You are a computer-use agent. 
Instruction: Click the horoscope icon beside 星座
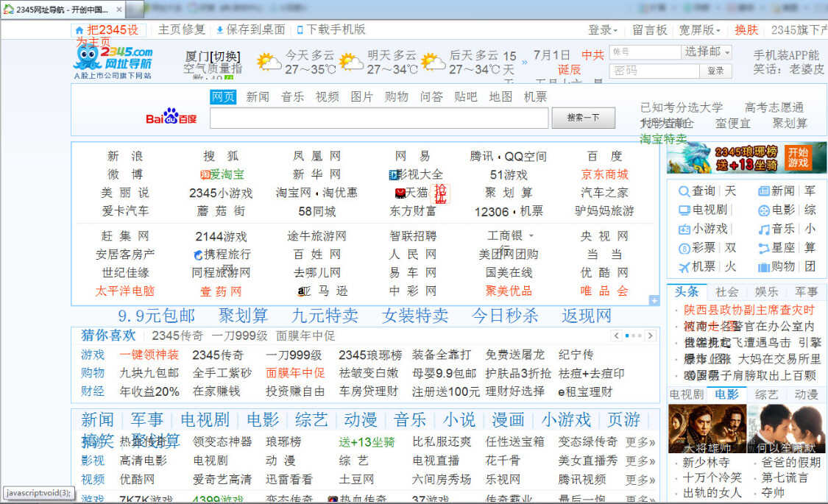763,249
